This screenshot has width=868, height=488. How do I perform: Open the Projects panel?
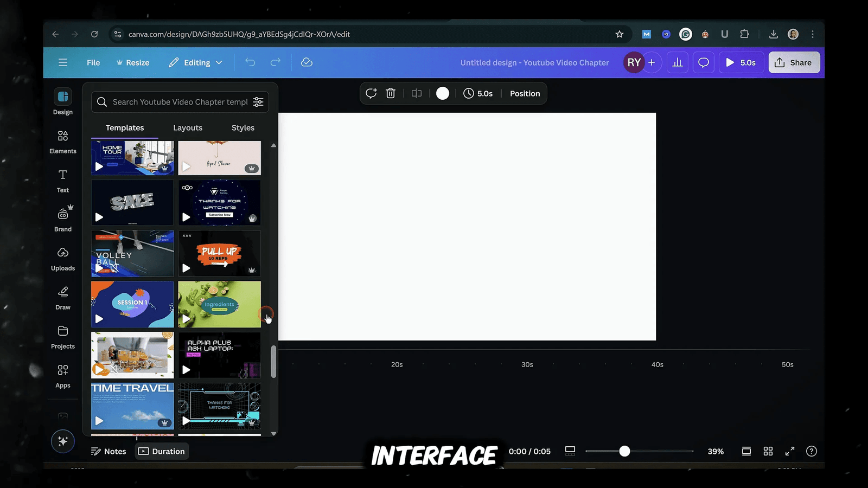point(62,337)
